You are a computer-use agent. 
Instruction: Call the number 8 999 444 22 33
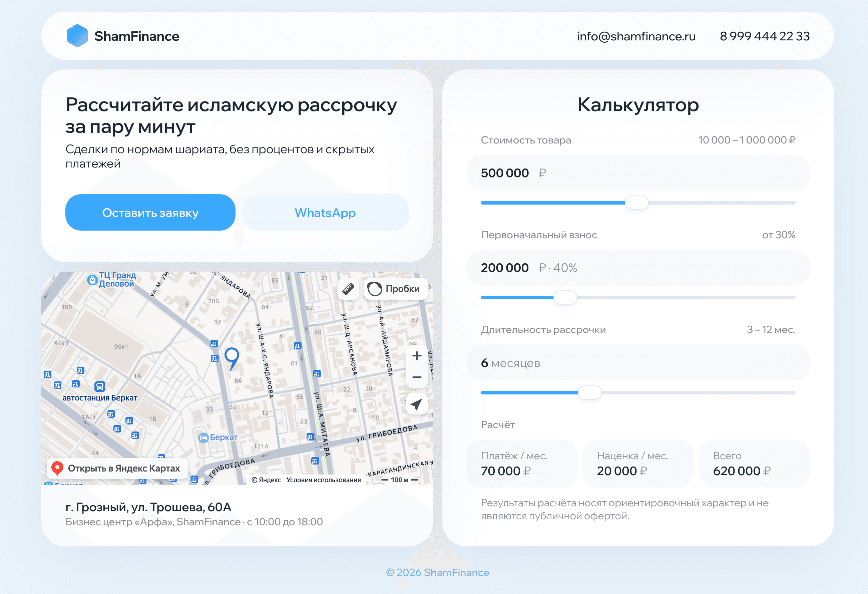765,36
